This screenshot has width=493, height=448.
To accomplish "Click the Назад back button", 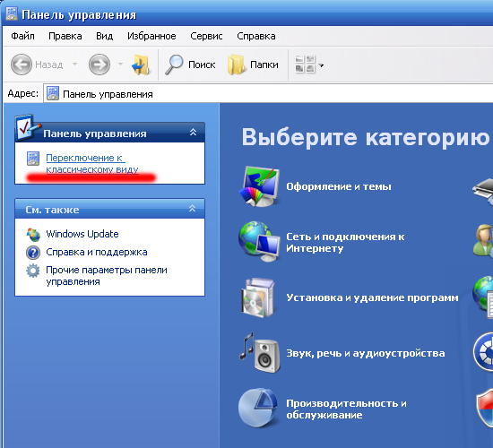I will pyautogui.click(x=37, y=65).
